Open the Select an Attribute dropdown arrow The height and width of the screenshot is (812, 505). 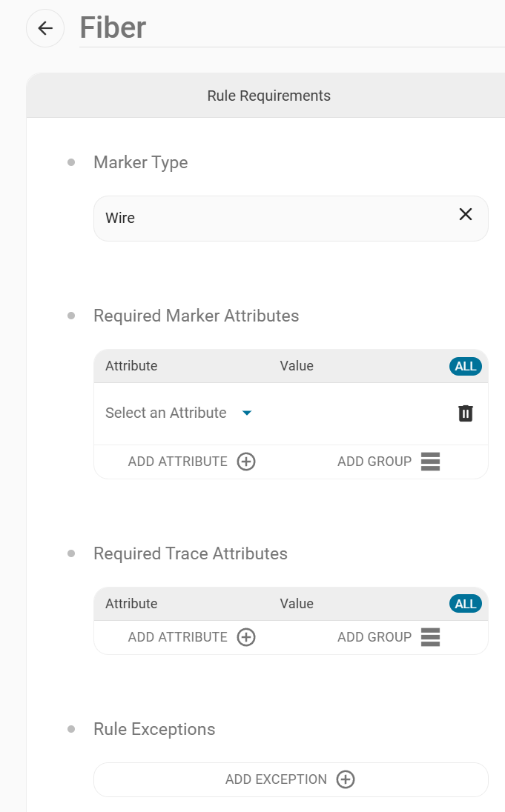pyautogui.click(x=248, y=413)
